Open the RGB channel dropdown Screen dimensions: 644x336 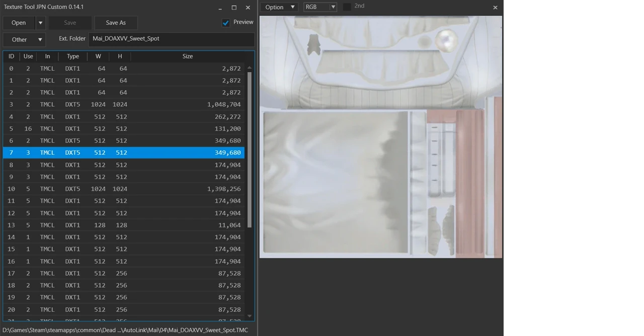click(320, 7)
